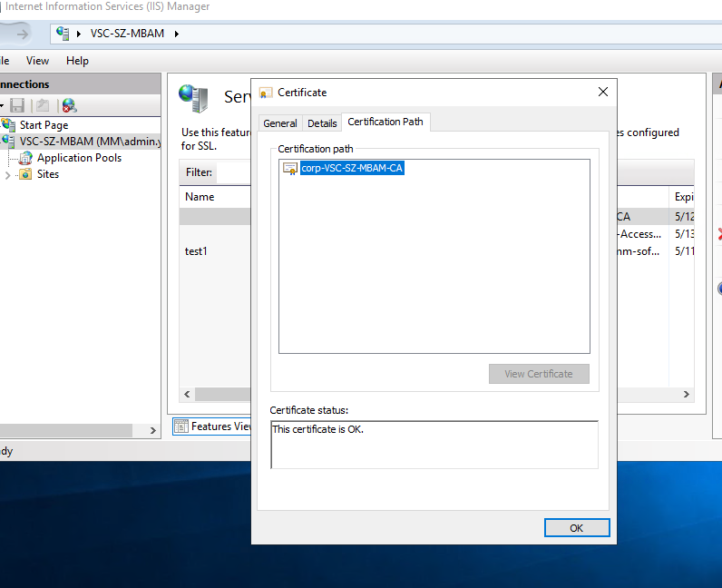Select the Certification Path tab
Screen dimensions: 722x588
tap(385, 122)
